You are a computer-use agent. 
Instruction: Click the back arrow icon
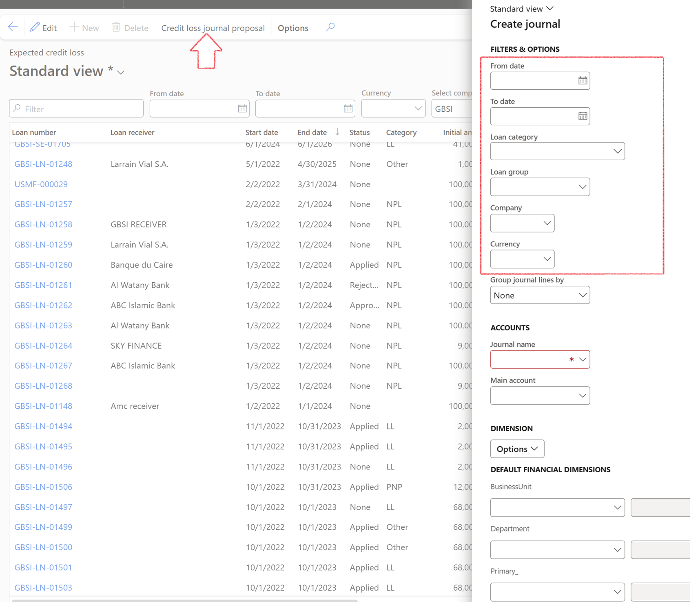(x=13, y=27)
